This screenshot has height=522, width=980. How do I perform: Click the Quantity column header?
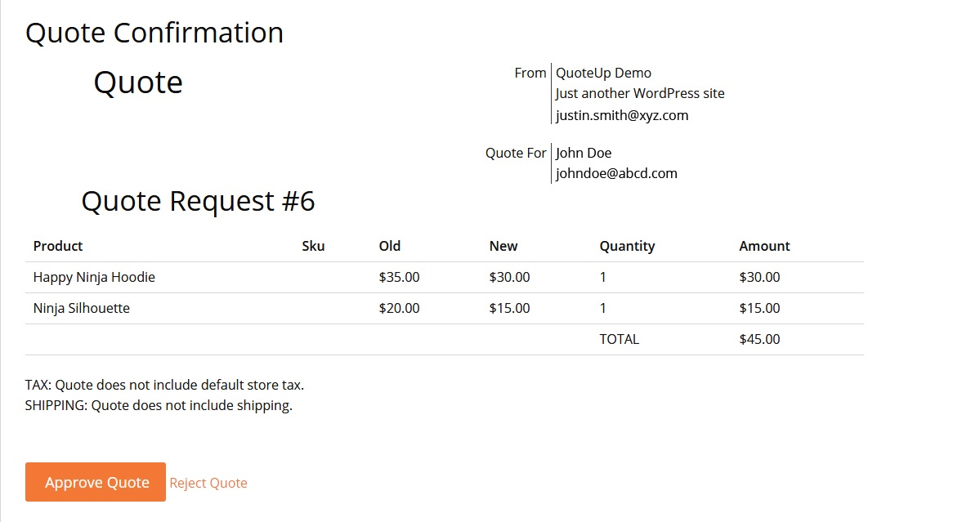(627, 246)
